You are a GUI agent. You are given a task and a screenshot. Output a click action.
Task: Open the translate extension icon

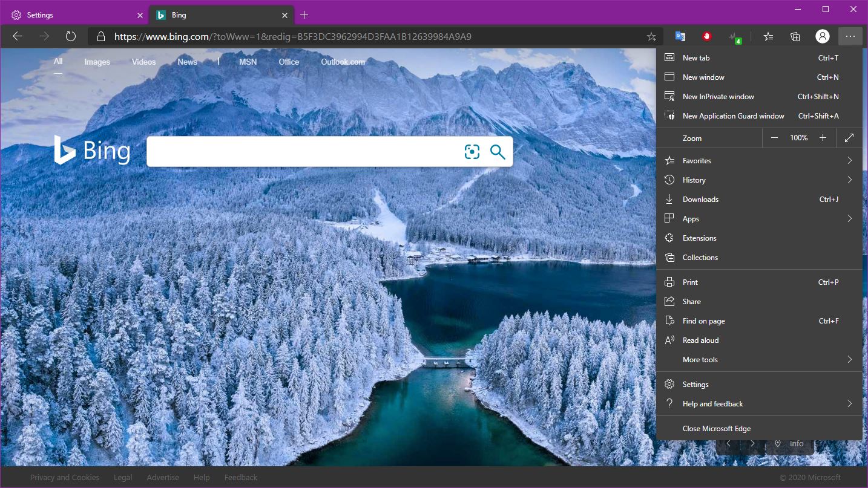coord(680,36)
